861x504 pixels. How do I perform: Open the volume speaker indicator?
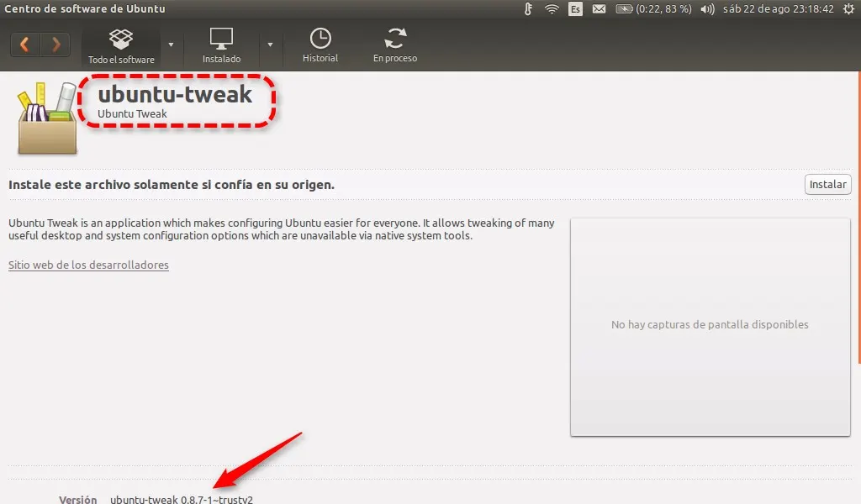[707, 9]
